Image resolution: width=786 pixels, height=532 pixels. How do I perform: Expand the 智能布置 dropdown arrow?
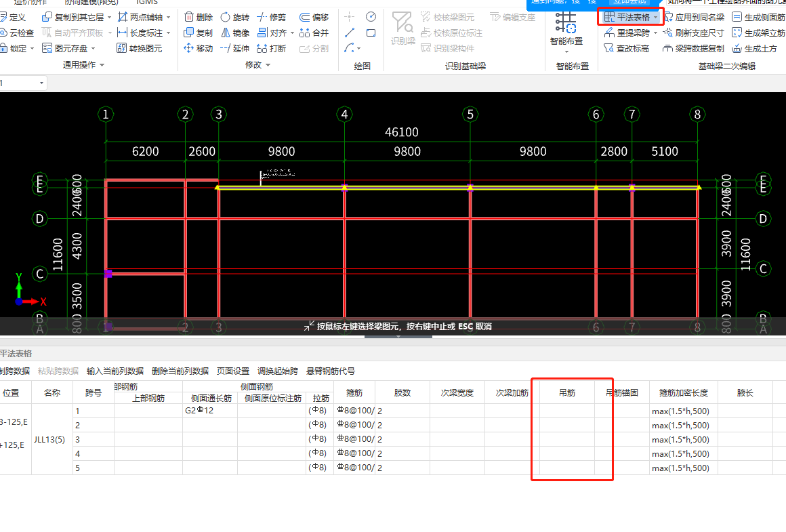566,52
